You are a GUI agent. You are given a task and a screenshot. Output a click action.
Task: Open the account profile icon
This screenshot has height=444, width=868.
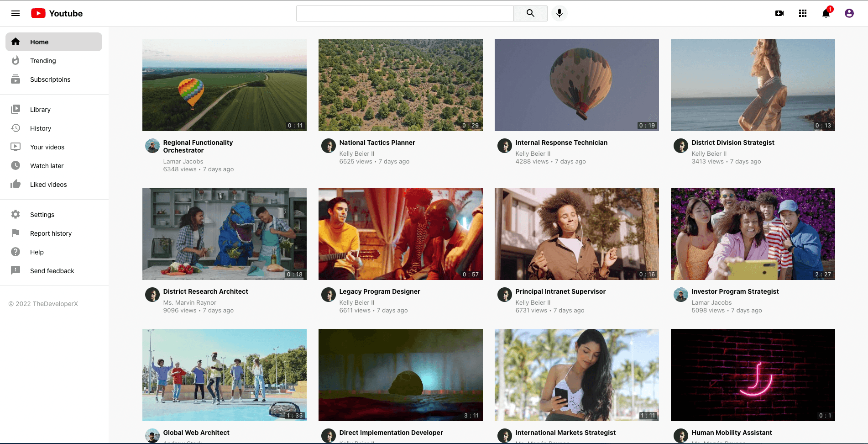849,13
